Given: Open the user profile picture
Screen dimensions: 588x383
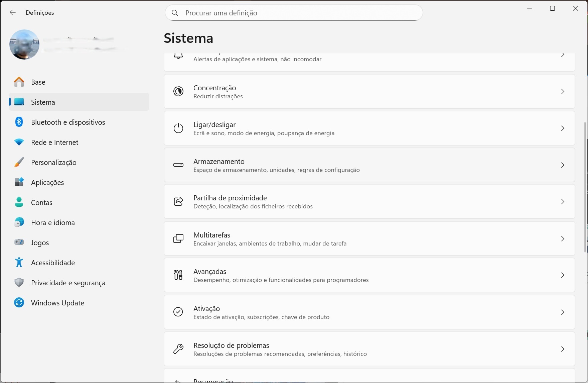Looking at the screenshot, I should pyautogui.click(x=24, y=44).
